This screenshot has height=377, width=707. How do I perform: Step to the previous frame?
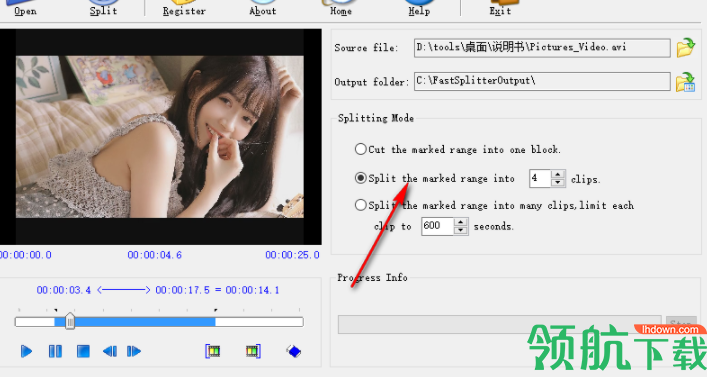coord(110,351)
